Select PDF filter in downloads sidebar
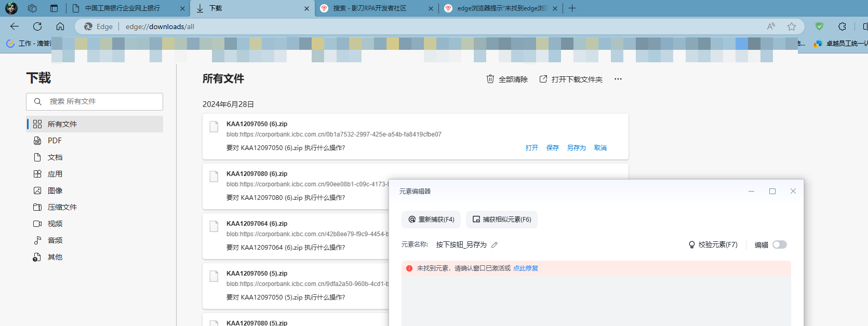The height and width of the screenshot is (326, 868). (55, 141)
